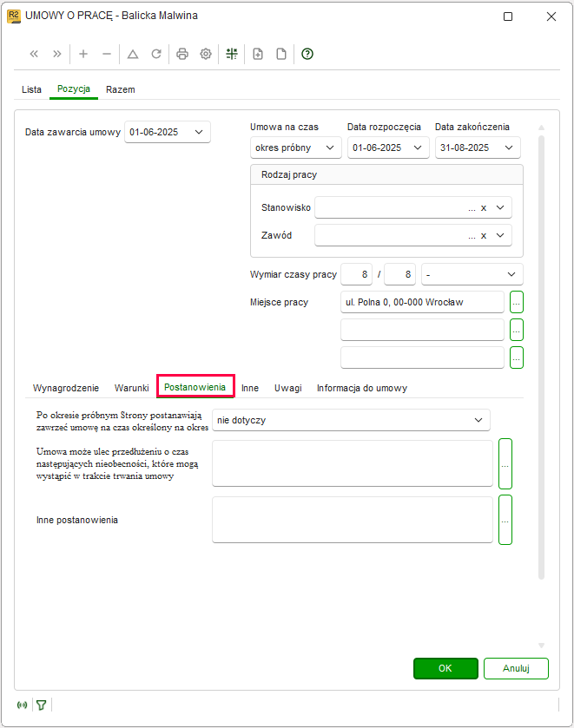
Task: Open Stanowisko lookup with ellipsis
Action: (472, 208)
